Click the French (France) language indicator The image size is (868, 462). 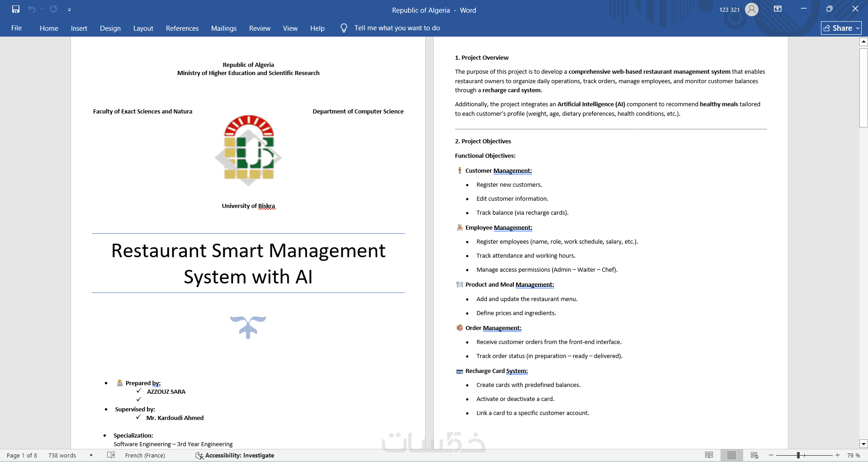(145, 455)
